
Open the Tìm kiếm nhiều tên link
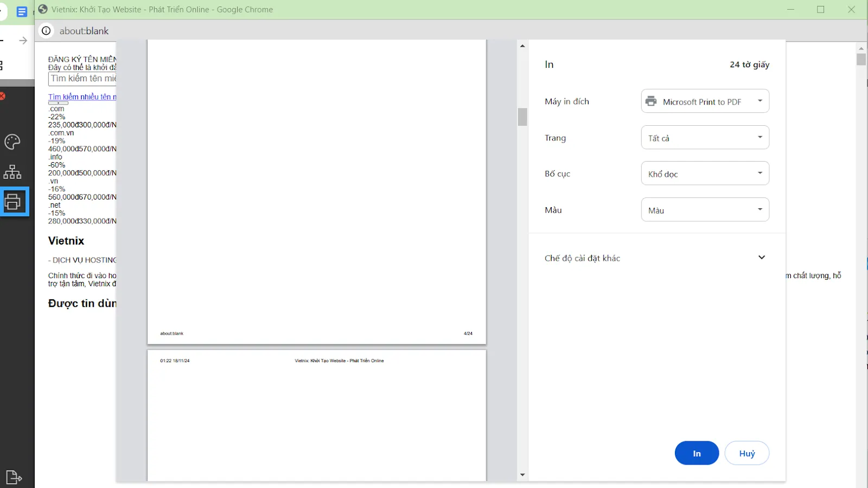tap(82, 97)
